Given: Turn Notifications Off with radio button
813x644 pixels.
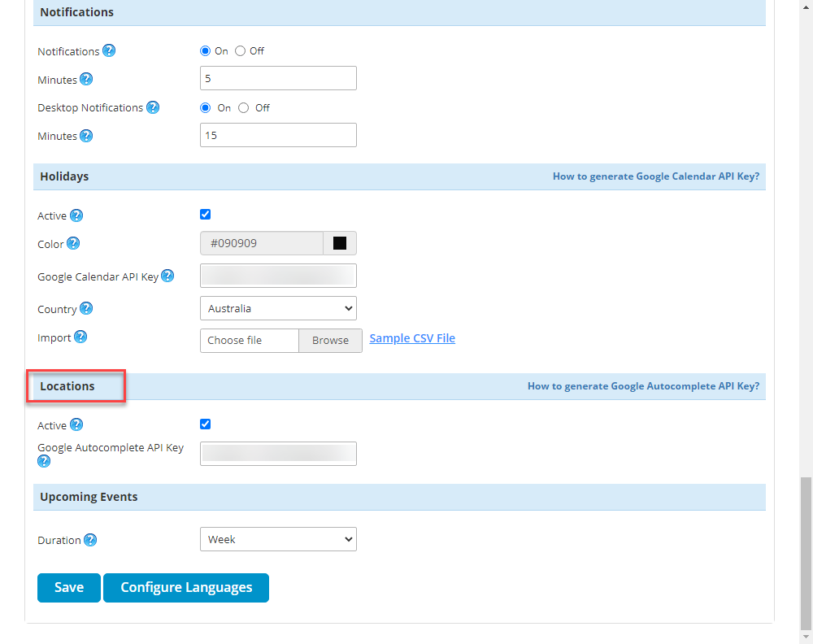Looking at the screenshot, I should click(x=241, y=51).
